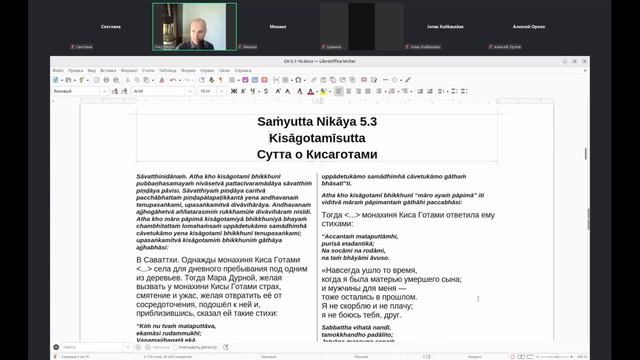Apply the yellow highlighting color swatch
This screenshot has width=640, height=360.
tap(324, 91)
